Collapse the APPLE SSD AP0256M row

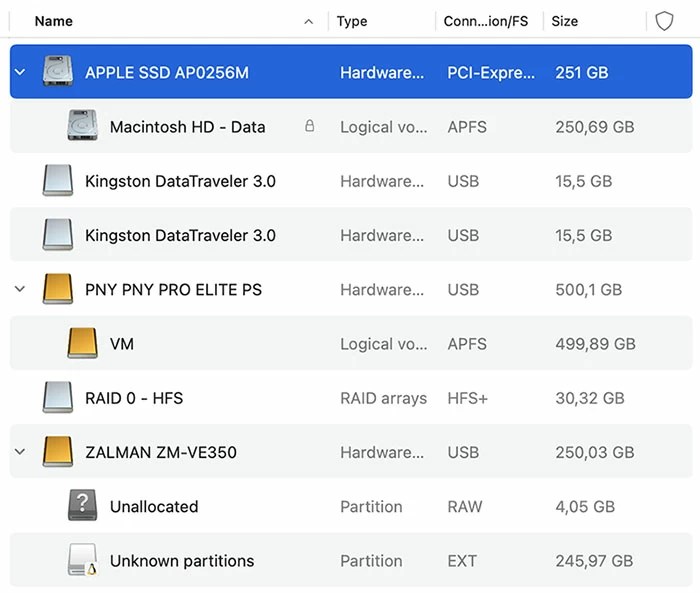coord(20,72)
